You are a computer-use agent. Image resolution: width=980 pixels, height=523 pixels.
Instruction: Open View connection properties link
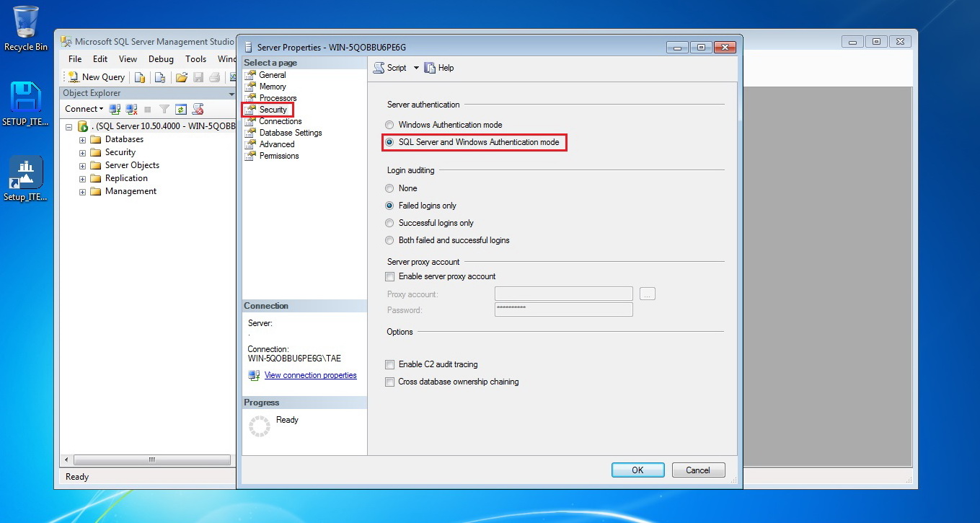click(x=310, y=375)
